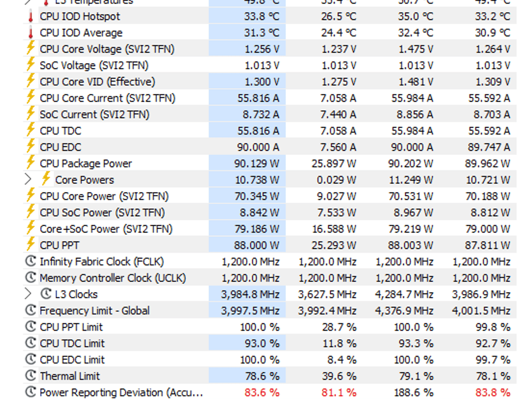Select the CPU EDC row label
The height and width of the screenshot is (399, 532).
pyautogui.click(x=60, y=147)
